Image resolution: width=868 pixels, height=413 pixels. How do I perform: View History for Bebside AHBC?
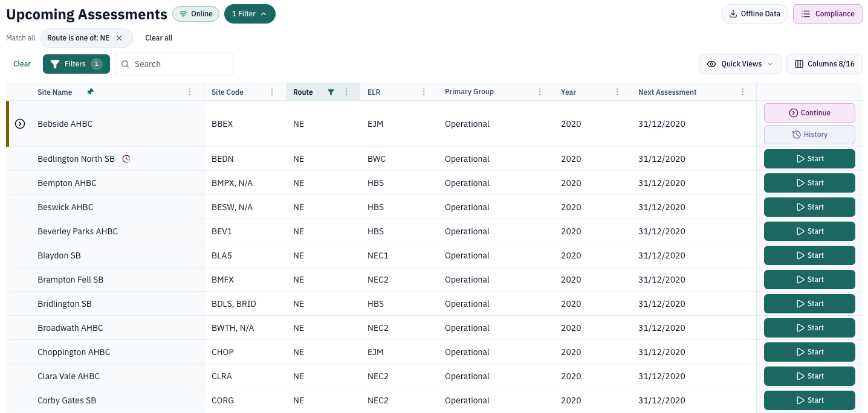(x=809, y=135)
